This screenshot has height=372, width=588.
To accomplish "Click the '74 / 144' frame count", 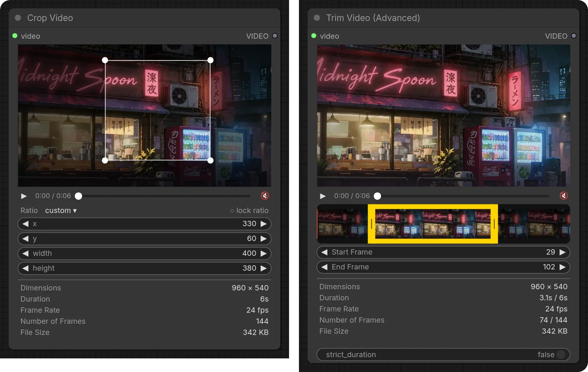I will pos(553,320).
